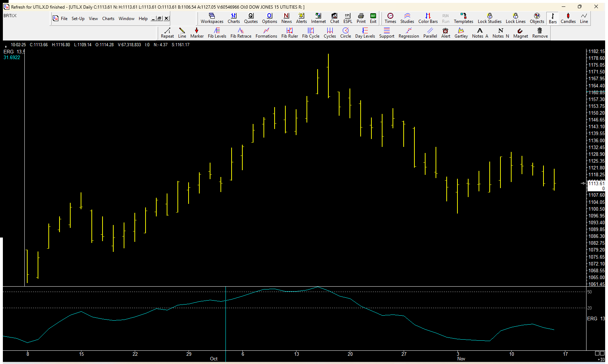
Task: Toggle Lock Lines
Action: (x=515, y=18)
